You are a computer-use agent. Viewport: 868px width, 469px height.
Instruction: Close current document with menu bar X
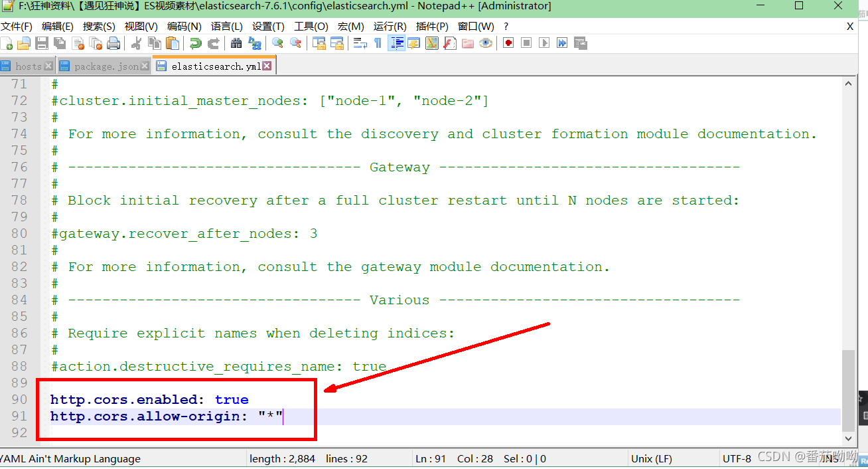click(x=850, y=27)
